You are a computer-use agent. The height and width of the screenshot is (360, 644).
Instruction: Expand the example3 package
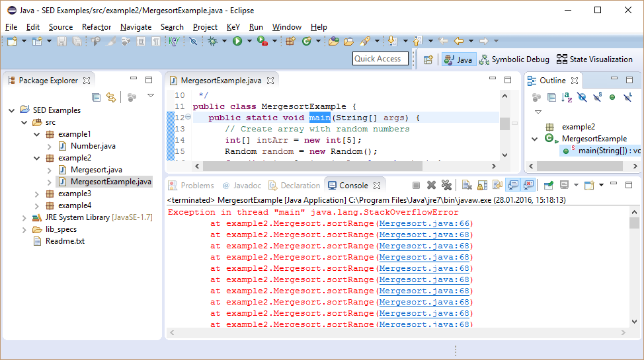[x=36, y=194]
